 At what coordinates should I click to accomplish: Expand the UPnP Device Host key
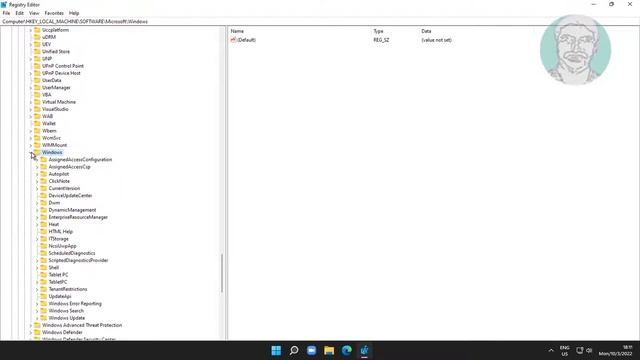pyautogui.click(x=31, y=73)
